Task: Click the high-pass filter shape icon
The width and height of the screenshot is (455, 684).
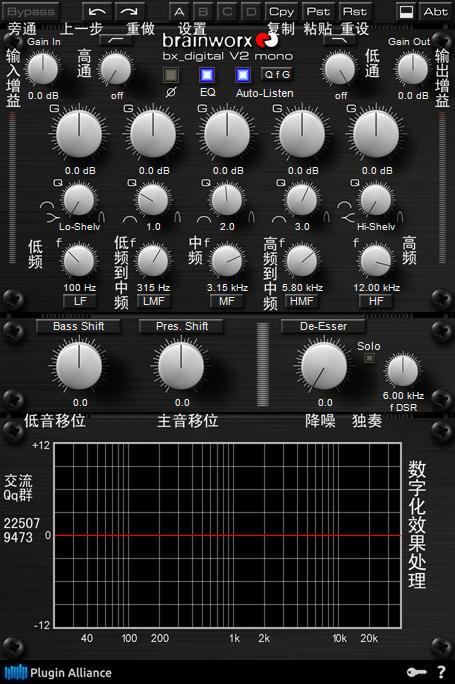Action: [116, 40]
